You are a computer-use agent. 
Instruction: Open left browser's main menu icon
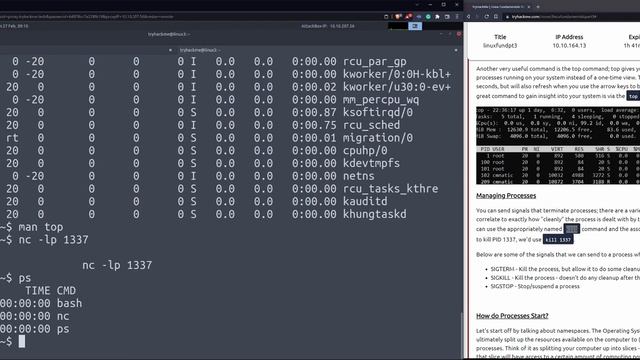(457, 17)
